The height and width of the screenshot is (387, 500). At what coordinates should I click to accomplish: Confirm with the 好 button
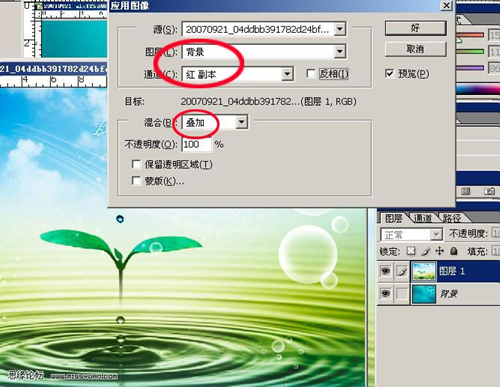pyautogui.click(x=415, y=28)
